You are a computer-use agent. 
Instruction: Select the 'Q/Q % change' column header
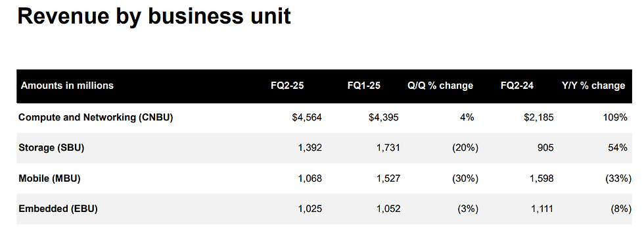tap(440, 86)
